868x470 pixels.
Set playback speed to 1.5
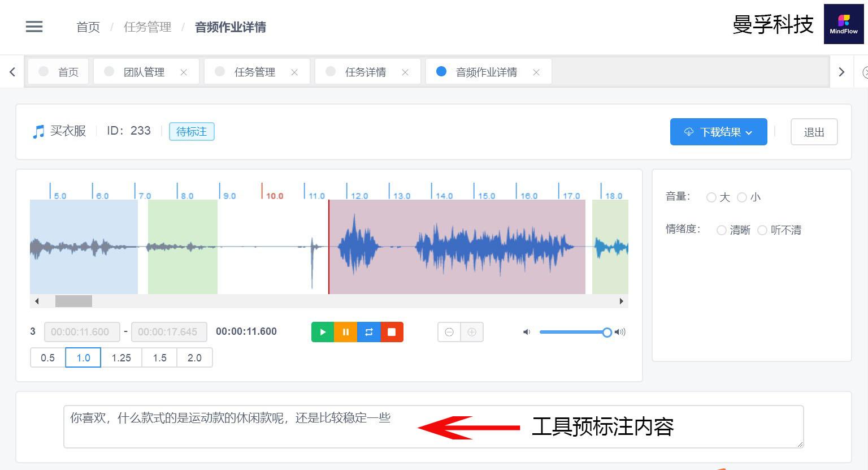click(x=159, y=357)
